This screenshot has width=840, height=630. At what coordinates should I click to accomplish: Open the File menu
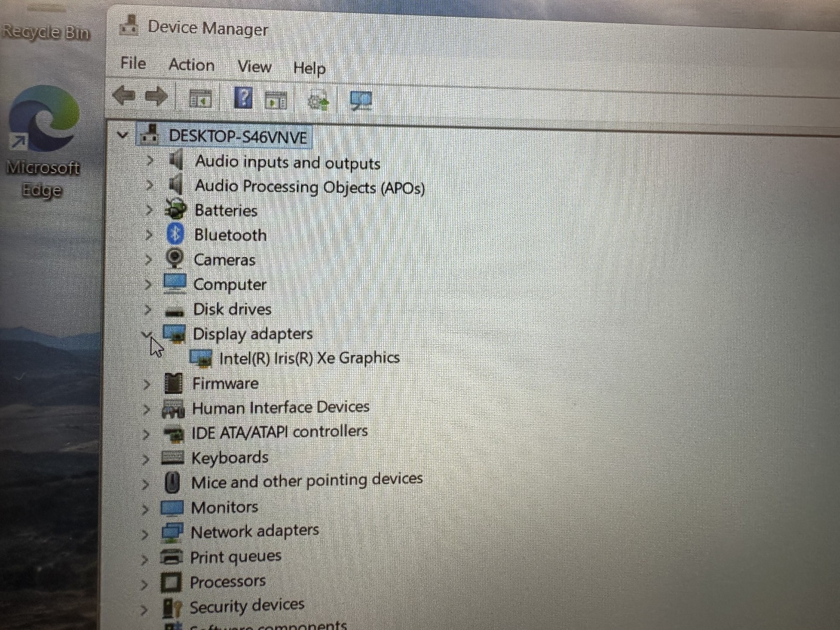pyautogui.click(x=133, y=63)
